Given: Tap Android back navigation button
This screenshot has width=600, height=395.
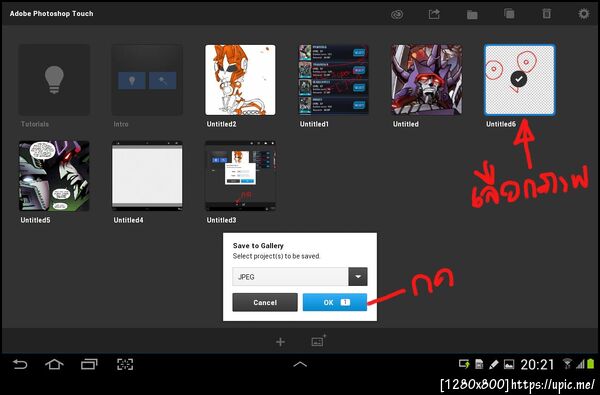Looking at the screenshot, I should (x=20, y=364).
